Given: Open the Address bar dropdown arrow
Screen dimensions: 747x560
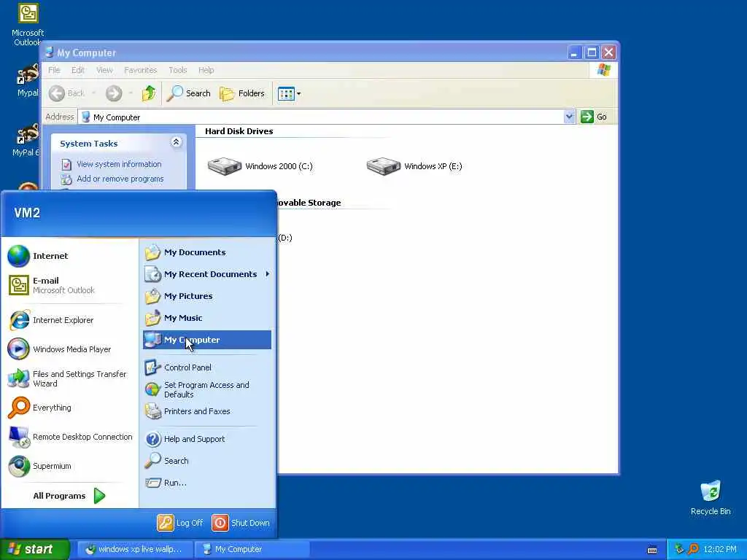Looking at the screenshot, I should click(569, 117).
